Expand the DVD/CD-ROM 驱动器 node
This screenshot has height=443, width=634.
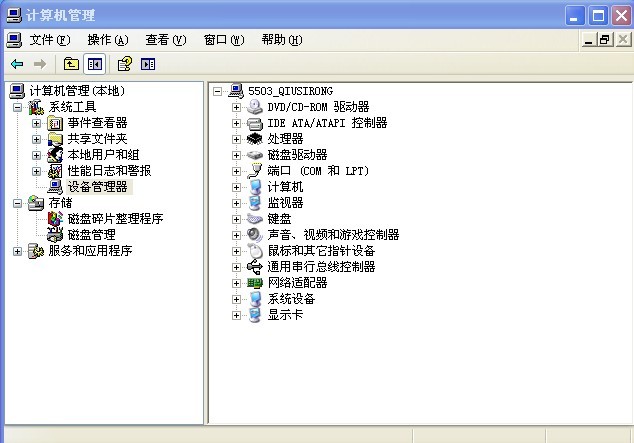click(x=237, y=107)
